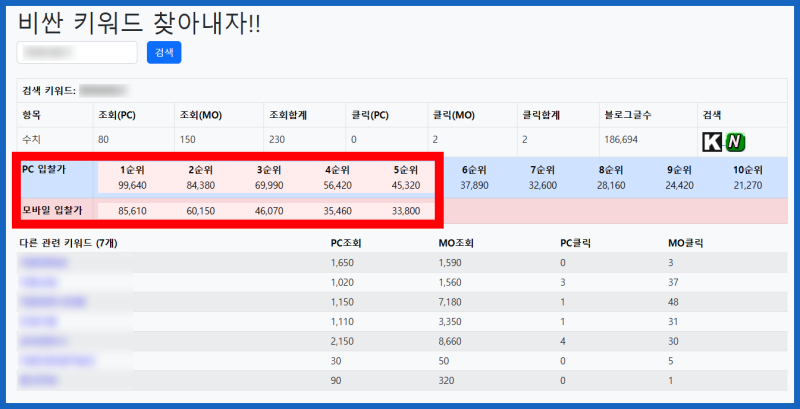Click the blog count value 186,694
Image resolution: width=800 pixels, height=409 pixels.
pyautogui.click(x=621, y=139)
